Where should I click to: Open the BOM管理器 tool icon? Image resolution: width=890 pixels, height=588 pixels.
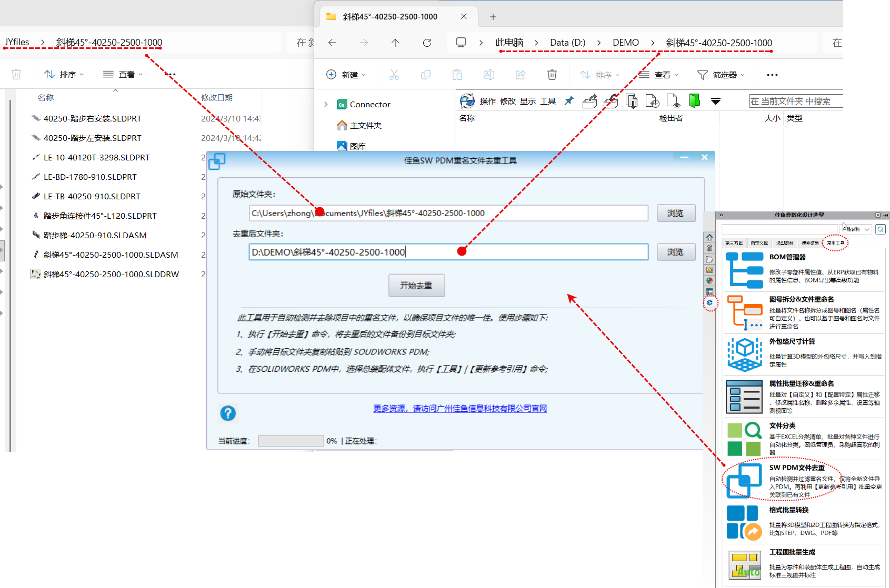[x=744, y=270]
